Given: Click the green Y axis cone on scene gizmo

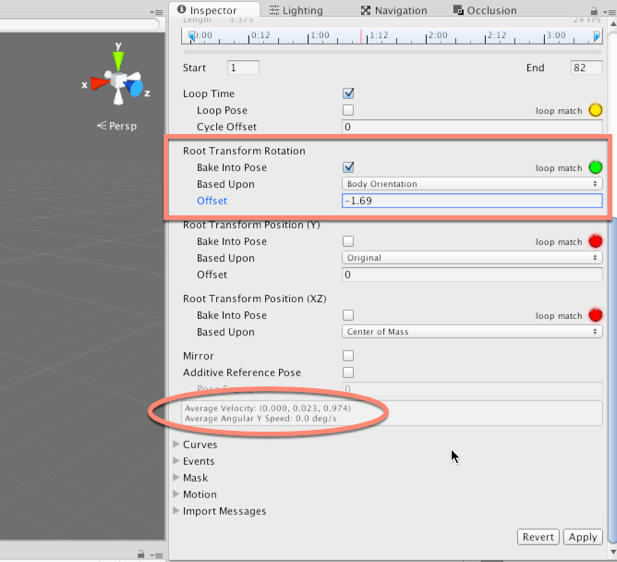Looking at the screenshot, I should (119, 60).
